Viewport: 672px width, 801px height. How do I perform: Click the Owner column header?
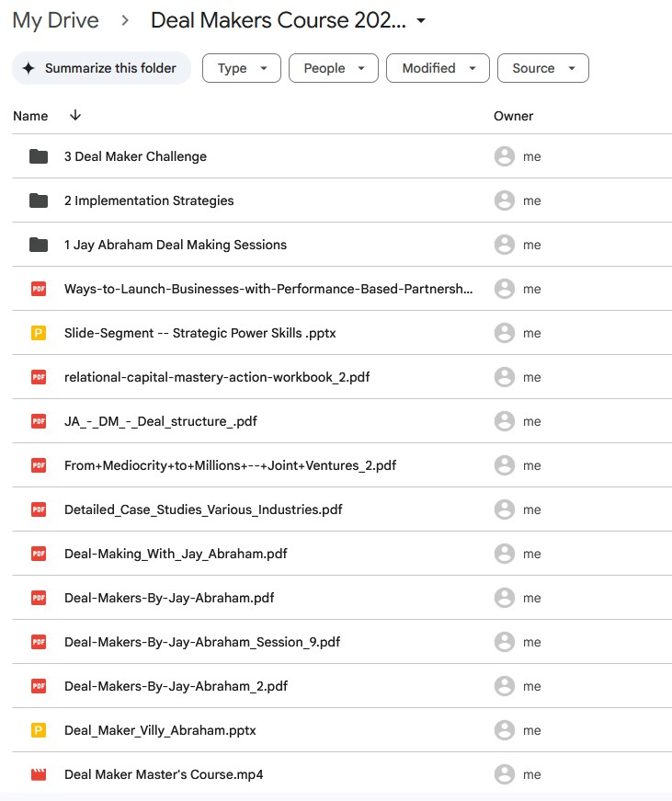click(x=513, y=116)
